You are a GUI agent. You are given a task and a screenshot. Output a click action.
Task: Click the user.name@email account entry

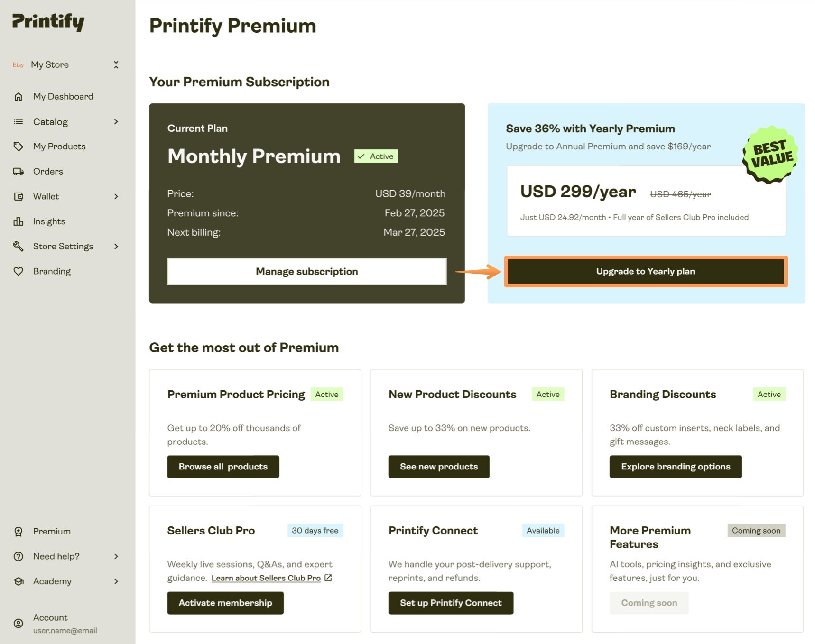click(65, 631)
